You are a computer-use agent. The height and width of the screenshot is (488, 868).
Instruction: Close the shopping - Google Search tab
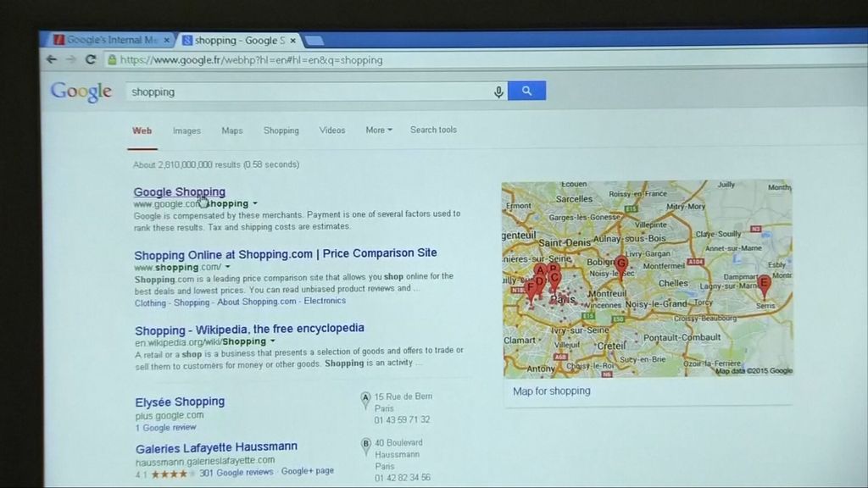point(292,41)
